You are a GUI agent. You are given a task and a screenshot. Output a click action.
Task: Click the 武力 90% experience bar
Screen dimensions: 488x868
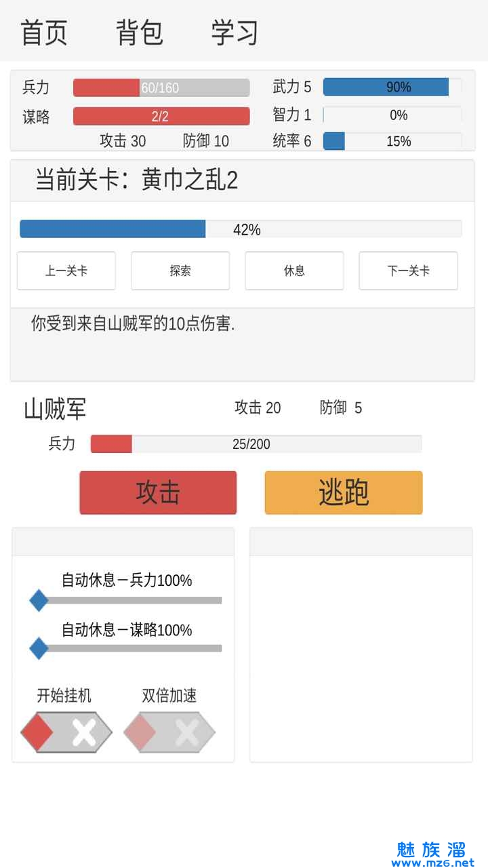point(392,87)
